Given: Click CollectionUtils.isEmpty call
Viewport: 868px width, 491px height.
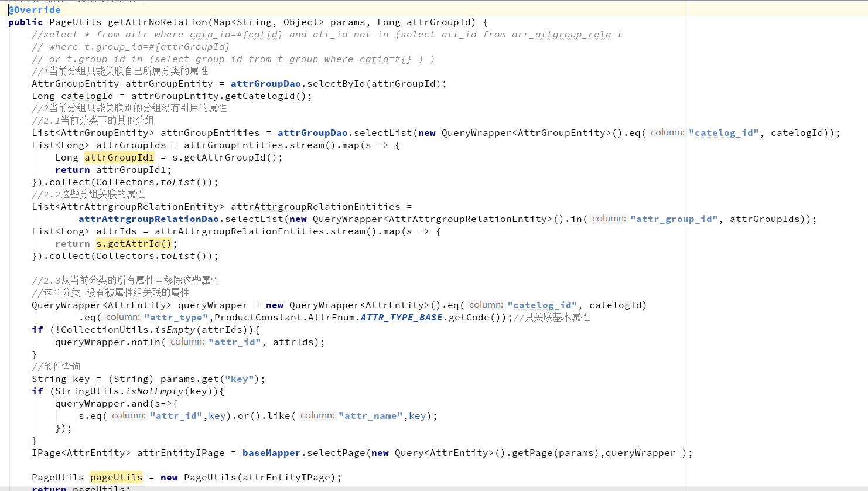Looking at the screenshot, I should click(128, 329).
